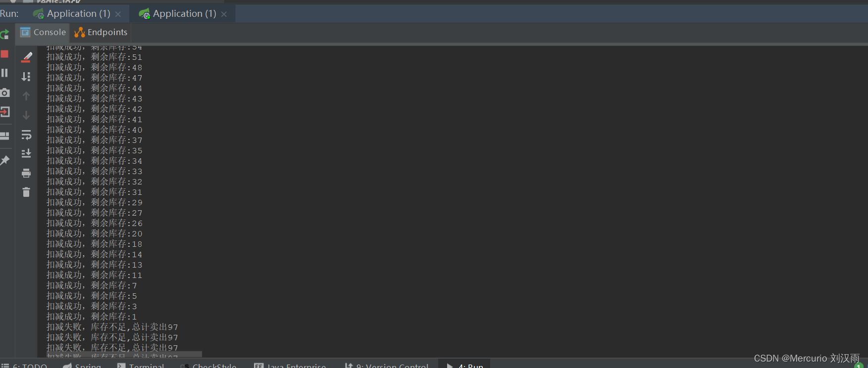Toggle soft-wrap for console output

[26, 135]
